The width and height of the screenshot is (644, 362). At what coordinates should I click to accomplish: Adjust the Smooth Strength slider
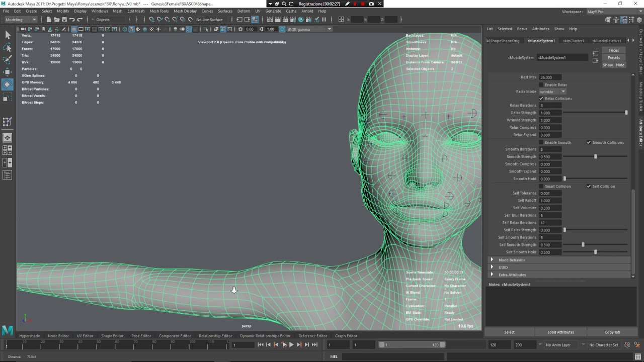pos(595,157)
